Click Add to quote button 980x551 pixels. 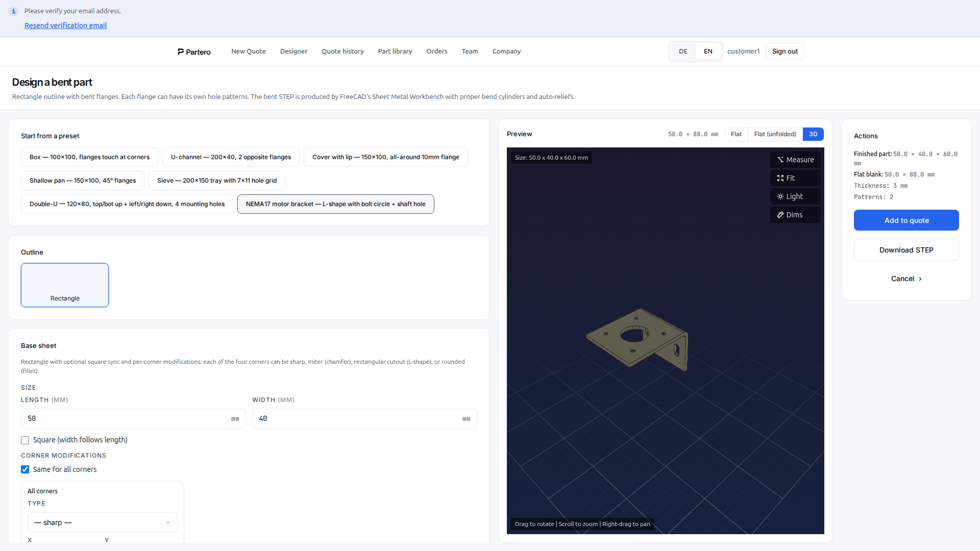pyautogui.click(x=906, y=220)
